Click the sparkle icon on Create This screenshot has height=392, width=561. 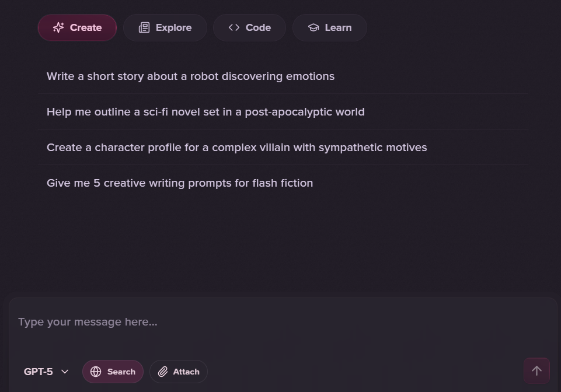58,27
